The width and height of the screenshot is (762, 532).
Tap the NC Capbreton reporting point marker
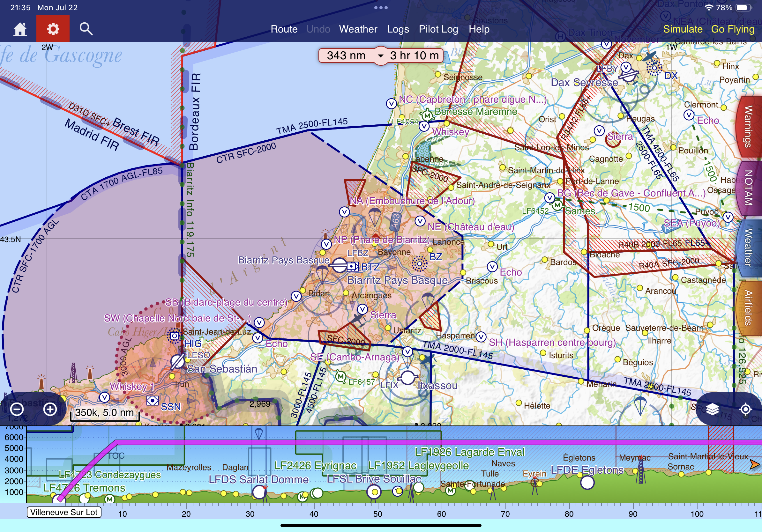[391, 103]
